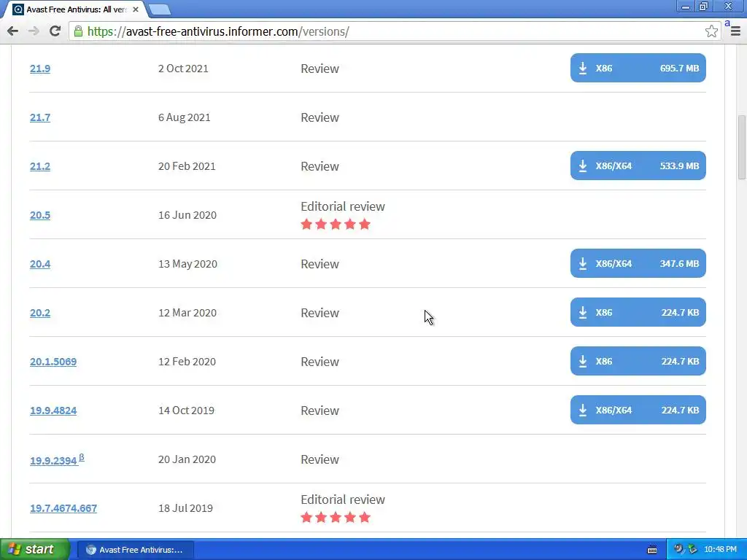The width and height of the screenshot is (747, 560).
Task: Click Review for version 21.2
Action: tap(320, 166)
